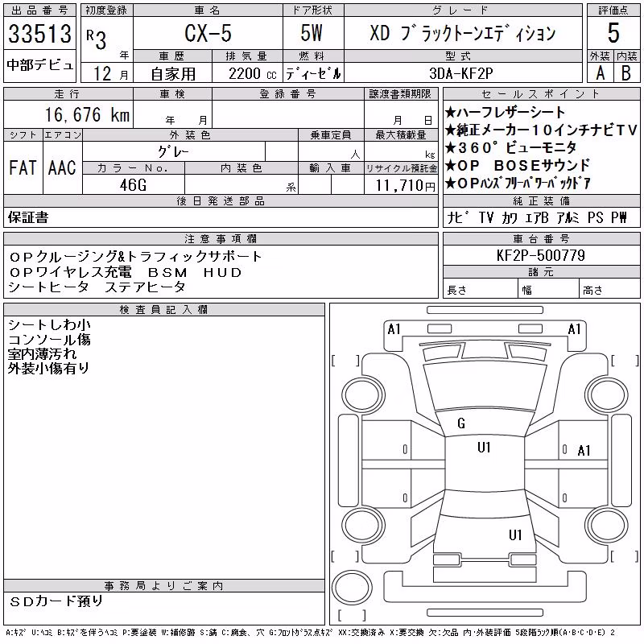Click the U1 mark on the rear hatch
This screenshot has width=644, height=644.
pos(515,535)
